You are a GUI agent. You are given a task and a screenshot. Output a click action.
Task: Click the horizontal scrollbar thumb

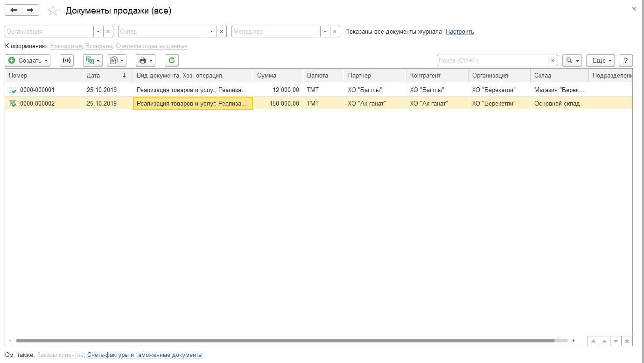click(x=285, y=341)
